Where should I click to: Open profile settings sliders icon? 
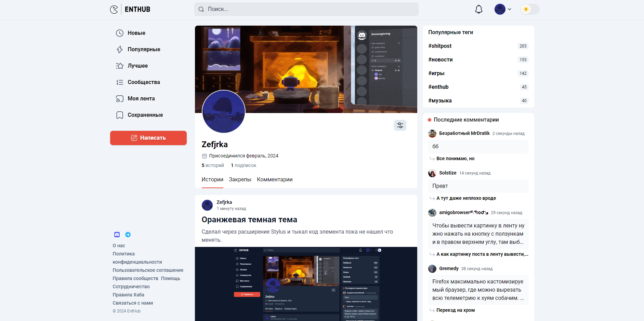coord(400,125)
